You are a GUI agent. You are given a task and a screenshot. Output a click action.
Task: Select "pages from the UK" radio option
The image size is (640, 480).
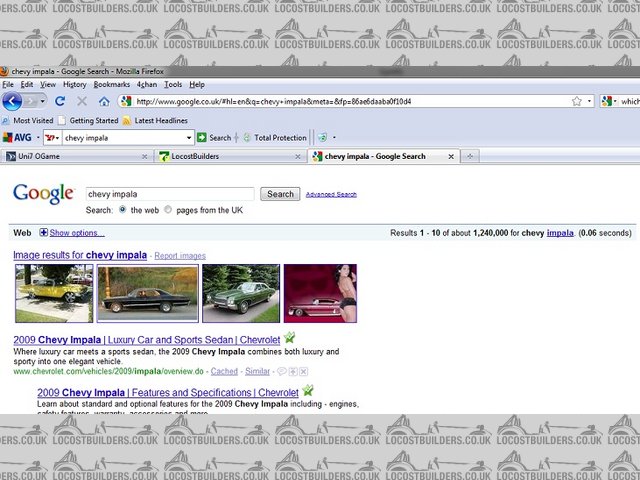[167, 210]
